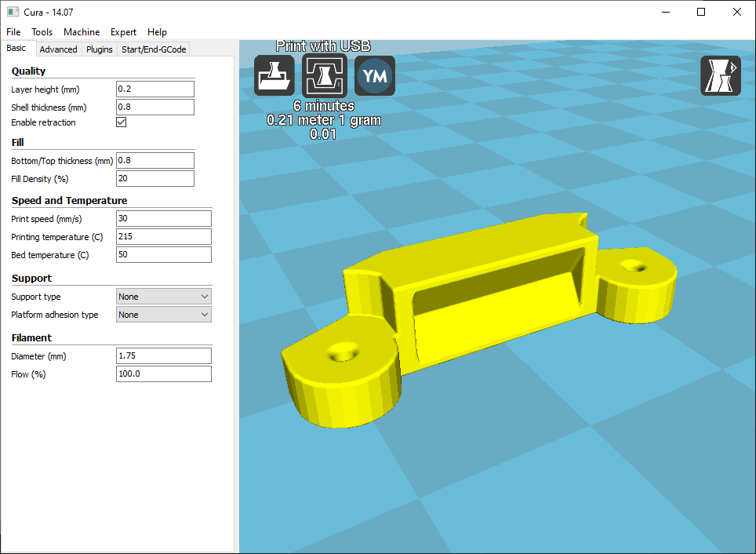The image size is (756, 554).
Task: Click the 'Enable retraction' label
Action: click(43, 122)
